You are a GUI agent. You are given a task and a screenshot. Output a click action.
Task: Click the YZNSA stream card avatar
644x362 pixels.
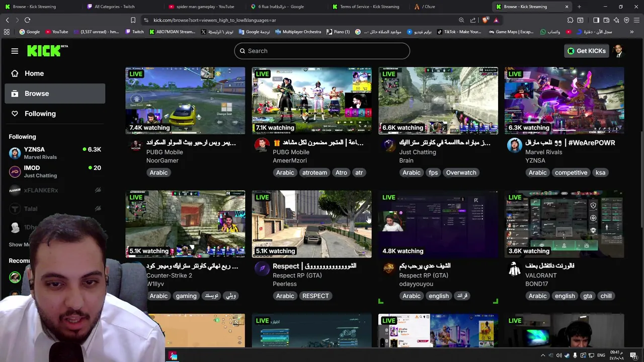515,146
